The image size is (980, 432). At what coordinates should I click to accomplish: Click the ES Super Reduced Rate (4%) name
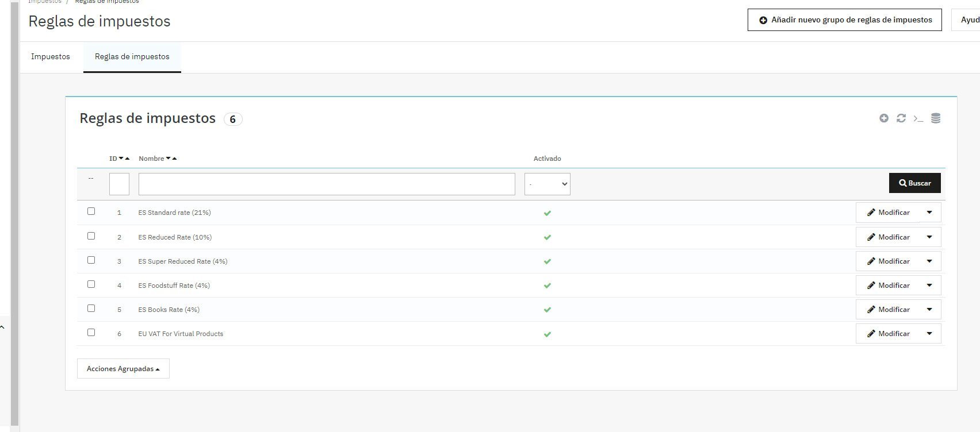point(183,261)
